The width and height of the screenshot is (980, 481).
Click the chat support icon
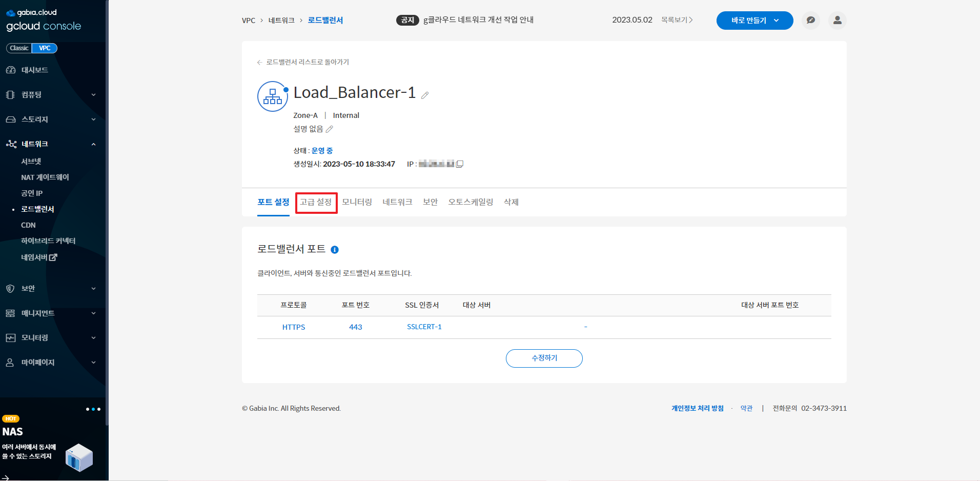(x=810, y=21)
